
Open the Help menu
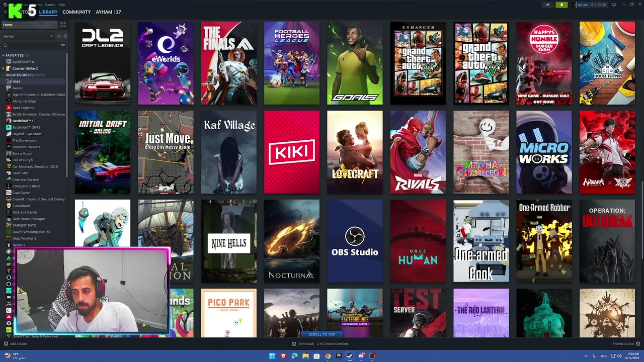click(x=61, y=5)
